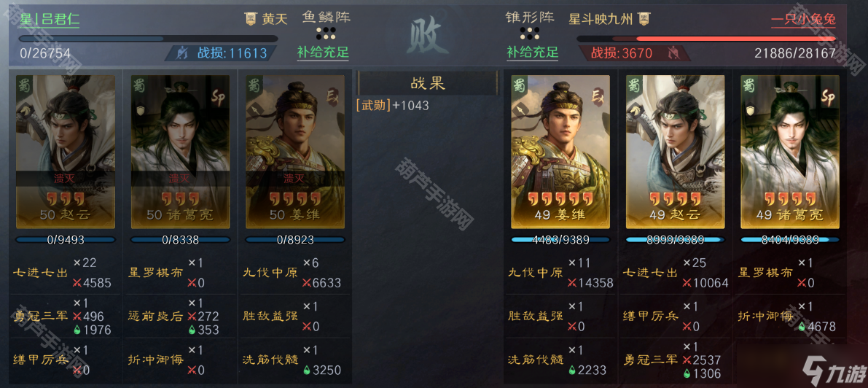Click the 战果 battle results header
Image resolution: width=868 pixels, height=388 pixels.
coord(427,84)
